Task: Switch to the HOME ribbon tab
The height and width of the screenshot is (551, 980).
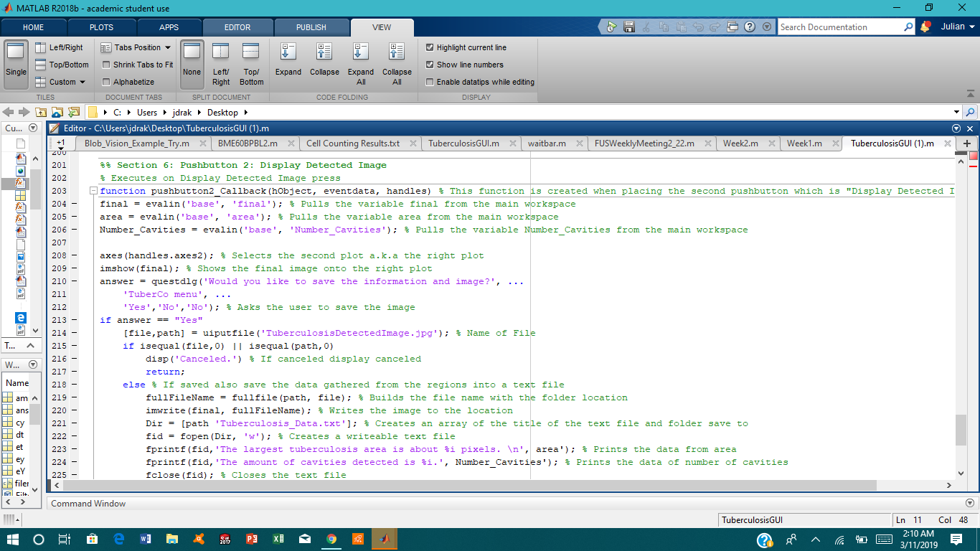Action: pos(33,27)
